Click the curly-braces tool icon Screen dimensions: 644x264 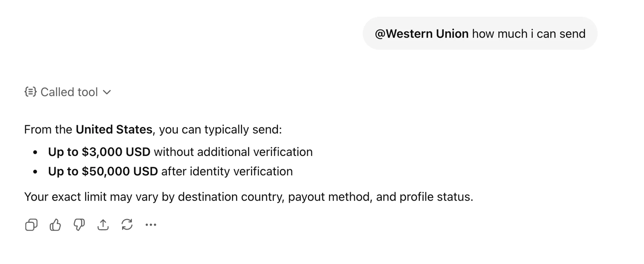[x=31, y=92]
